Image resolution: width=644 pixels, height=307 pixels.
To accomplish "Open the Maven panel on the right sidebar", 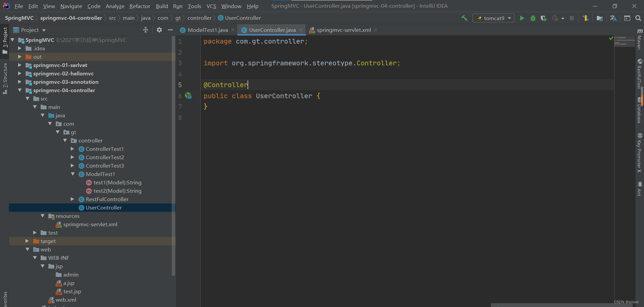I will 640,40.
